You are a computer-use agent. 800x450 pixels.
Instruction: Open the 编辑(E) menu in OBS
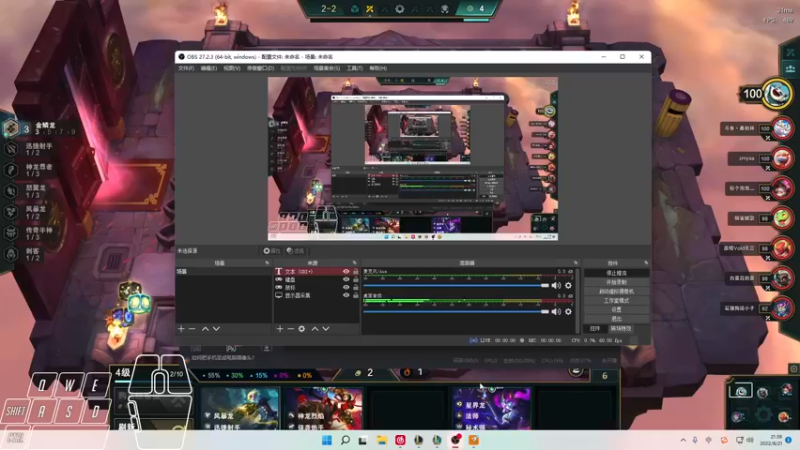pyautogui.click(x=209, y=68)
